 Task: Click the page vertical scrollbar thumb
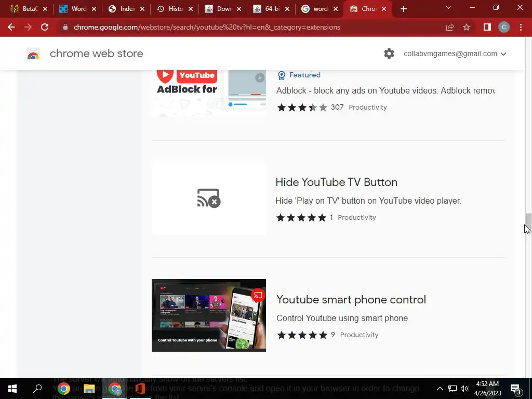(528, 222)
